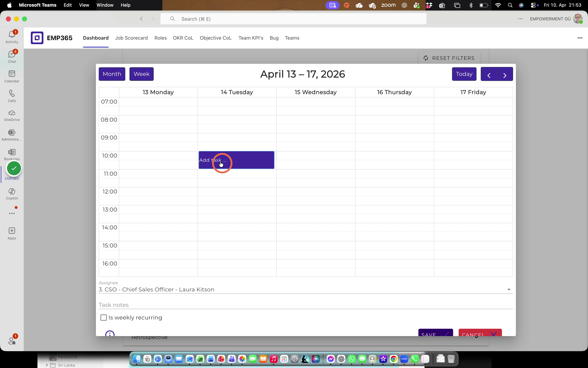Image resolution: width=588 pixels, height=368 pixels.
Task: Click the account profile picture
Action: pyautogui.click(x=578, y=19)
